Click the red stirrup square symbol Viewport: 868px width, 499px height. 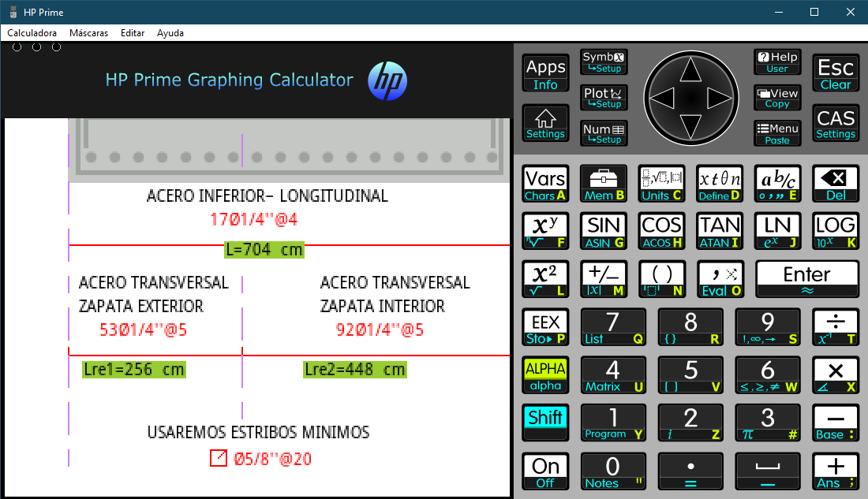219,458
